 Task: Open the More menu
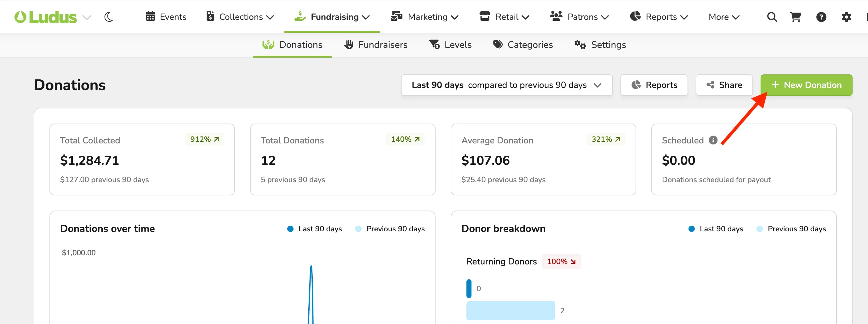pyautogui.click(x=724, y=17)
